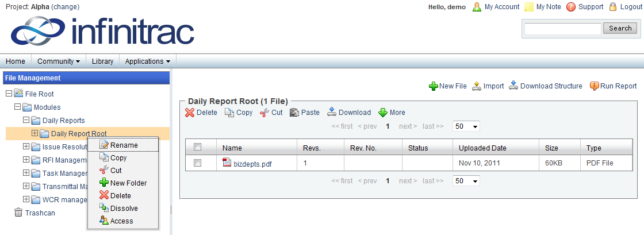Click the bottom 'last >>' pagination link
This screenshot has height=235, width=644.
[x=433, y=181]
